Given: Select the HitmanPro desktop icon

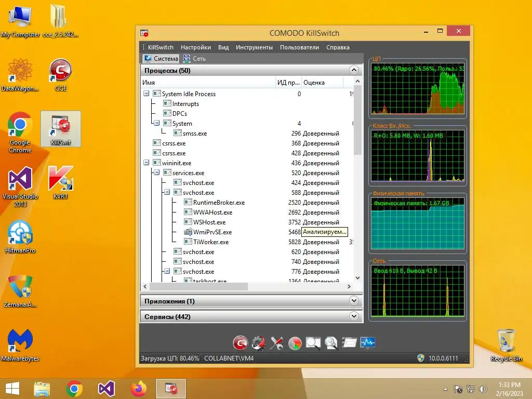Looking at the screenshot, I should pyautogui.click(x=20, y=237).
